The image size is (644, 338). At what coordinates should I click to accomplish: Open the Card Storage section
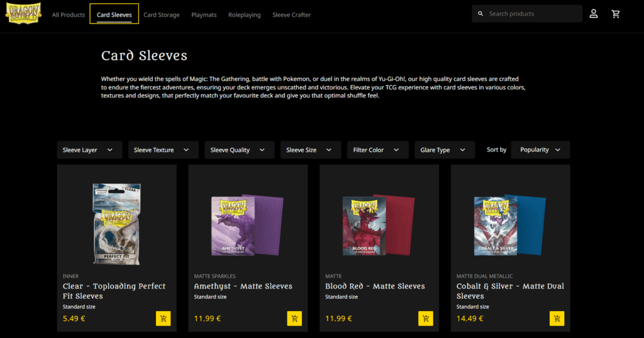tap(162, 15)
